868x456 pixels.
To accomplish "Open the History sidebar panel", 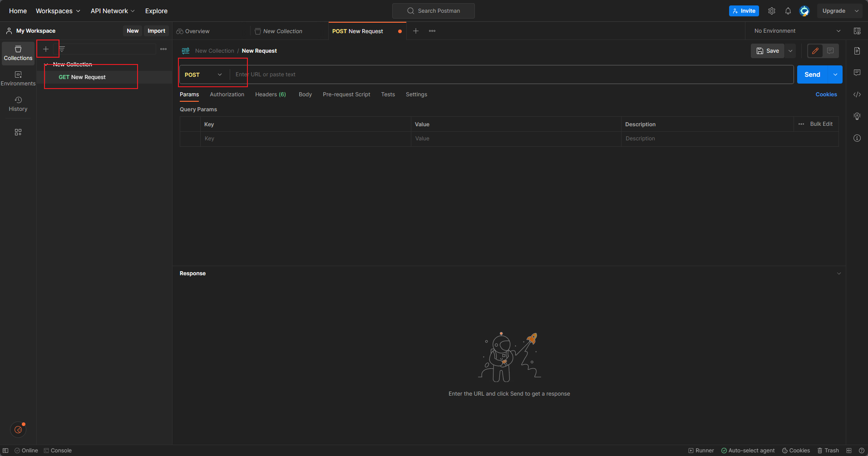I will (x=18, y=104).
